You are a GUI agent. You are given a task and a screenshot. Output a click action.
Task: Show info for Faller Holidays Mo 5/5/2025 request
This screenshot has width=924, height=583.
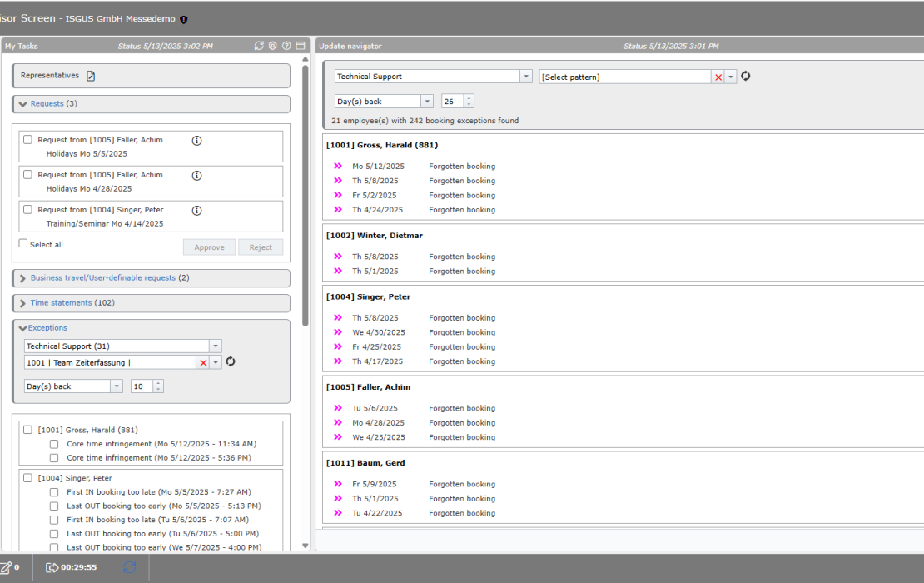(x=196, y=140)
